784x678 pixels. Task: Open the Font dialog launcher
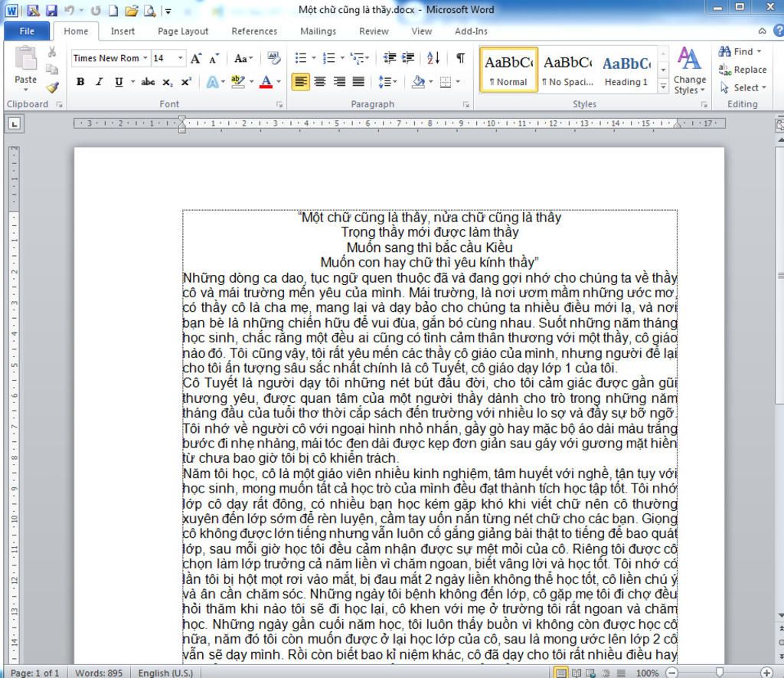click(279, 105)
